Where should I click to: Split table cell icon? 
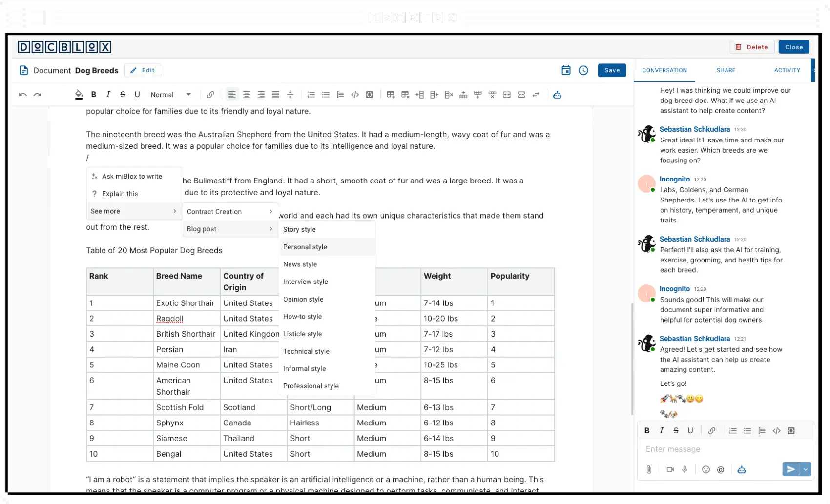tap(521, 95)
